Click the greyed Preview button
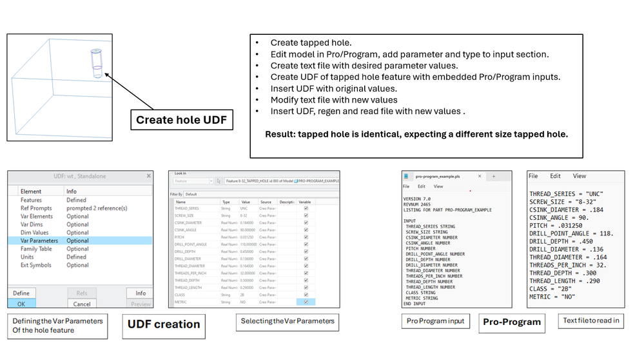Viewport: 644px width, 345px height. click(x=141, y=304)
